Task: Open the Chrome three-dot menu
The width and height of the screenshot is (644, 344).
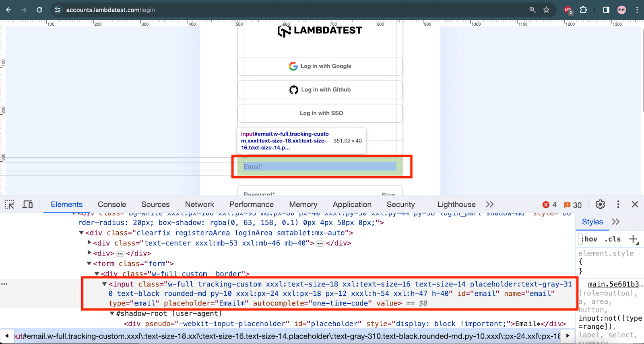Action: click(637, 10)
